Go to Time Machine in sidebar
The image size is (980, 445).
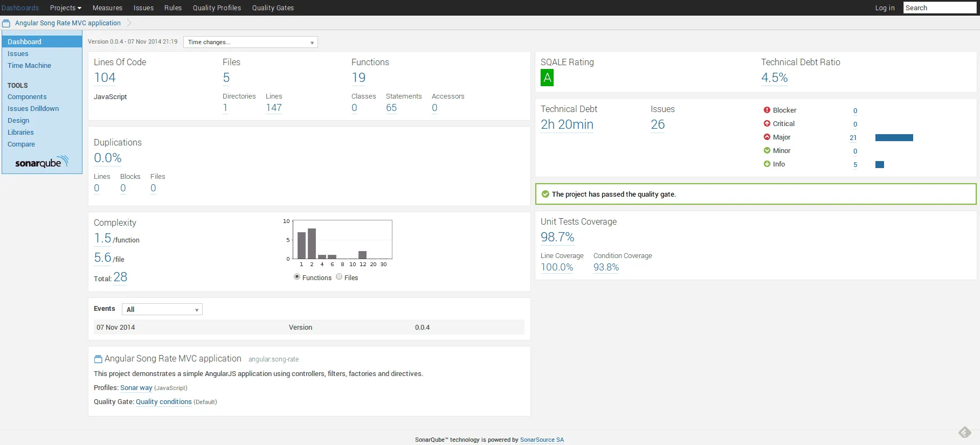(29, 65)
